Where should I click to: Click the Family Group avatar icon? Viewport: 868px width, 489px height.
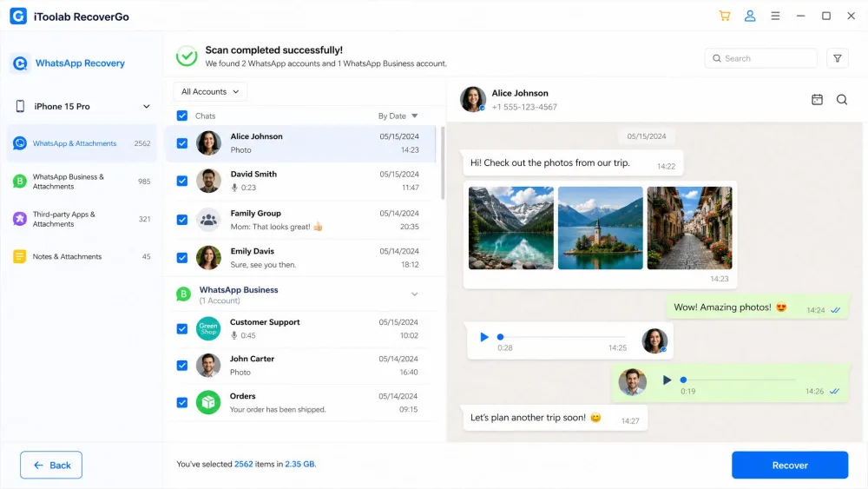coord(208,220)
